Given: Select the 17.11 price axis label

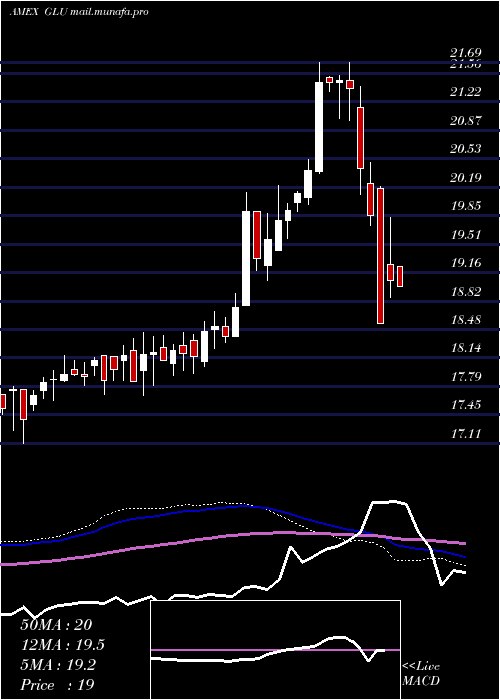Looking at the screenshot, I should click(x=466, y=433).
